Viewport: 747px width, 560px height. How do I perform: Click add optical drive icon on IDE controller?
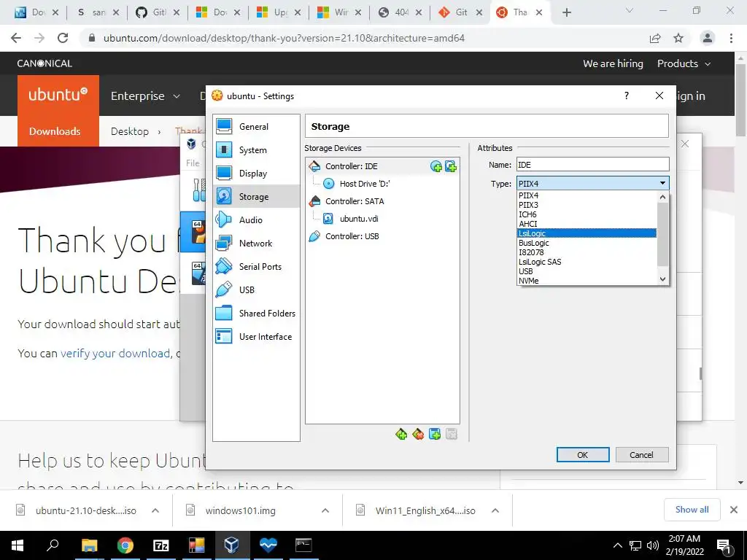tap(436, 166)
